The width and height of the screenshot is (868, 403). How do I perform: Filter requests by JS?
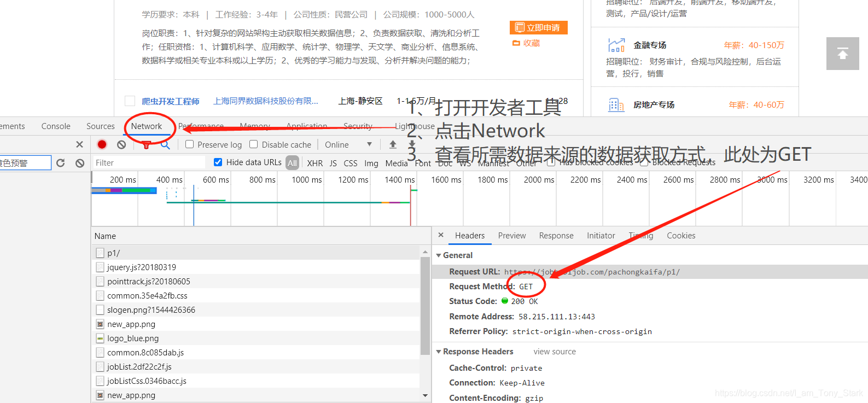(333, 163)
